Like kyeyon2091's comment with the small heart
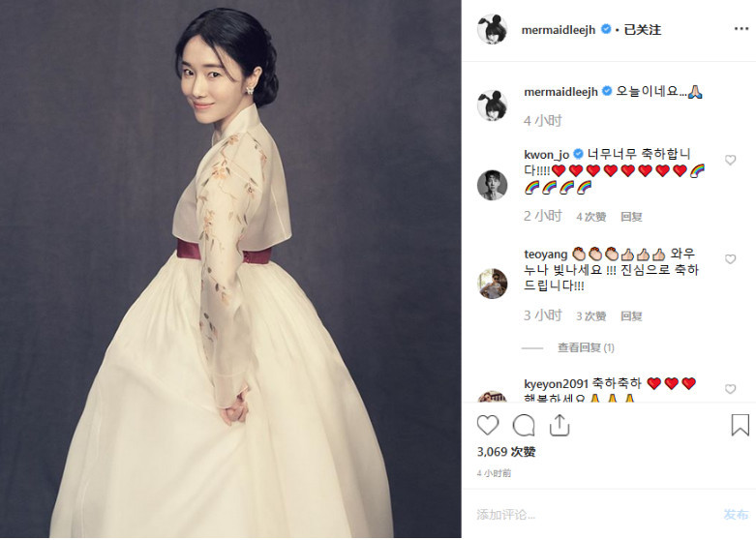Screen dimensions: 756x540 pos(730,389)
